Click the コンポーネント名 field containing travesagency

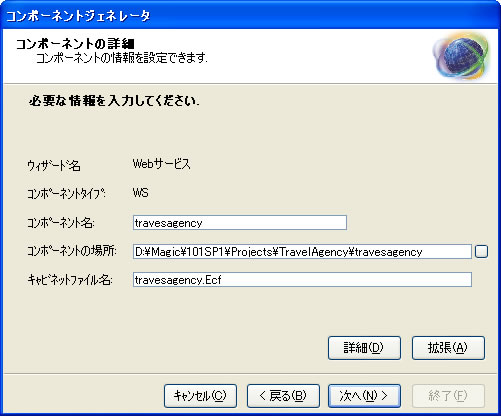tap(240, 223)
